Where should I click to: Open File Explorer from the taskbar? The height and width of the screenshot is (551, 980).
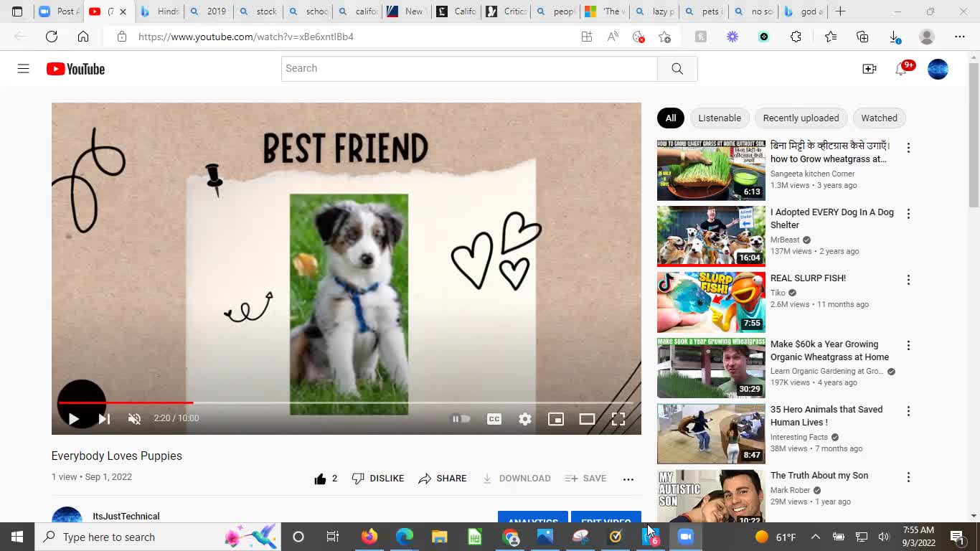(x=439, y=537)
